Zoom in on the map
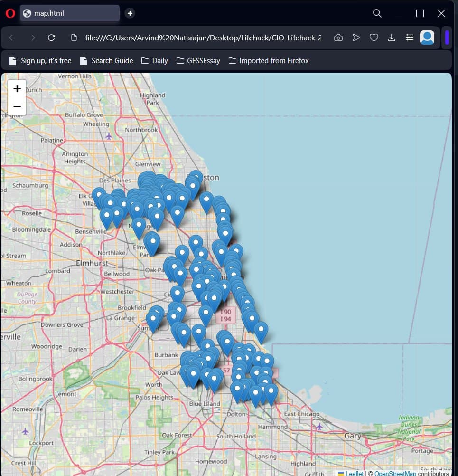458x476 pixels. pyautogui.click(x=17, y=89)
